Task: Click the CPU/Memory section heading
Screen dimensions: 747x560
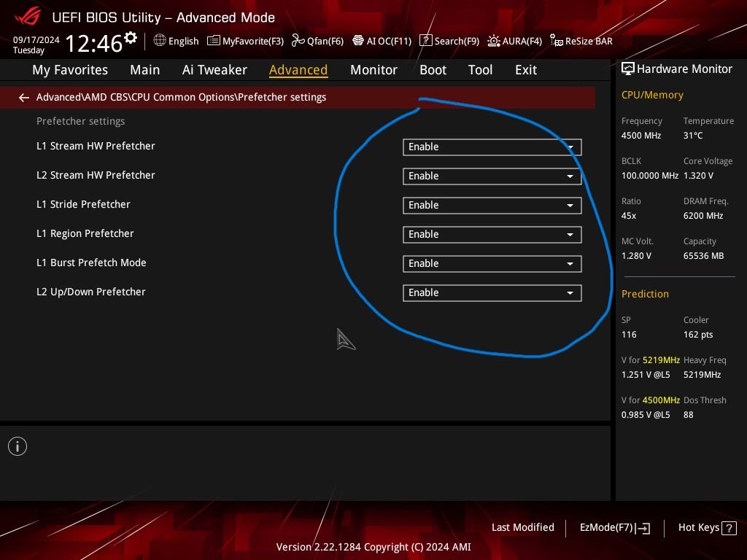Action: pos(652,95)
